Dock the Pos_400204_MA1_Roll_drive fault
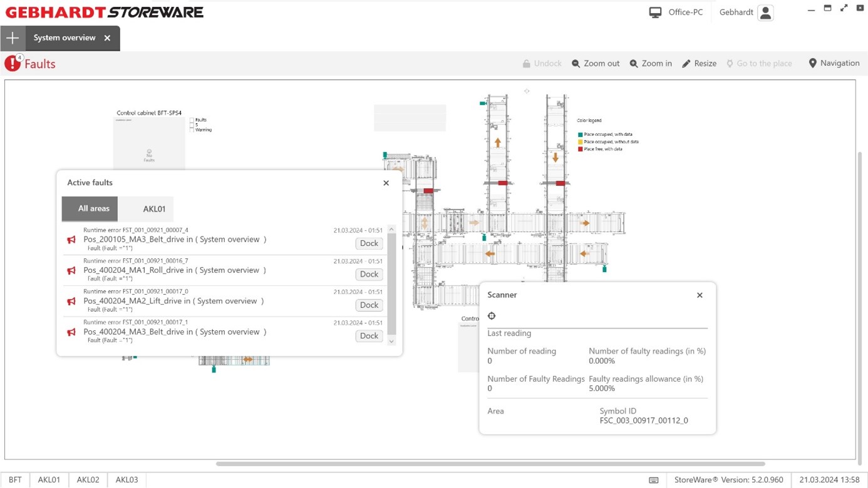 click(x=369, y=274)
